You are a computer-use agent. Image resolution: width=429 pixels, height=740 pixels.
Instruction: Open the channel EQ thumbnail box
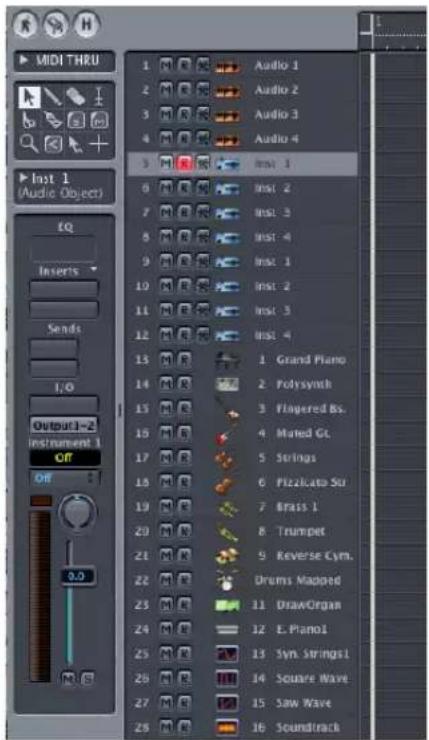(x=63, y=248)
